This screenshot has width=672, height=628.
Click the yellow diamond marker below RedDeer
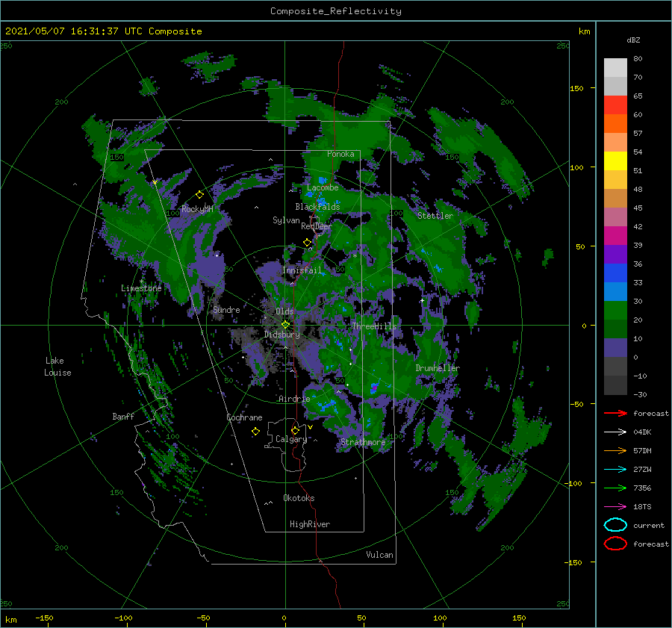[x=308, y=243]
